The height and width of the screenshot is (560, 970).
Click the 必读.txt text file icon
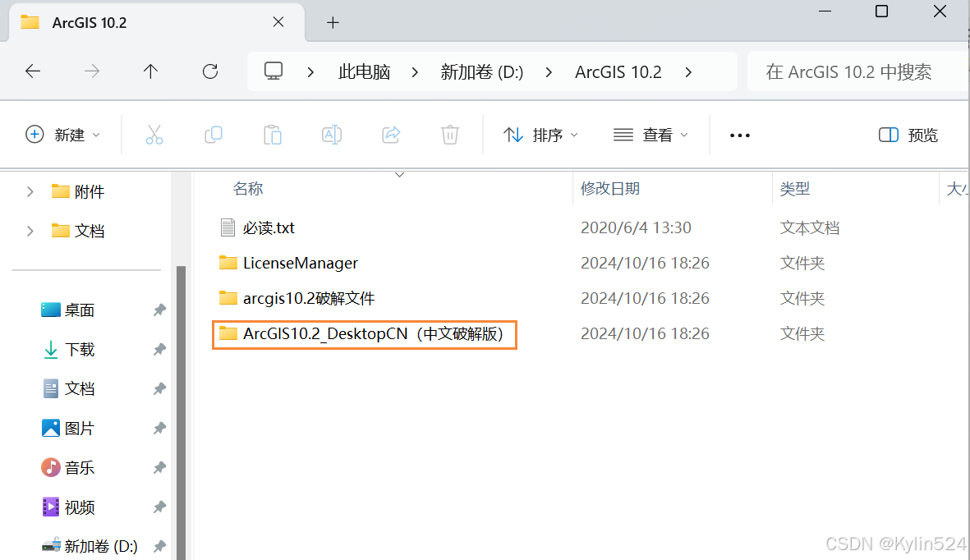coord(228,227)
